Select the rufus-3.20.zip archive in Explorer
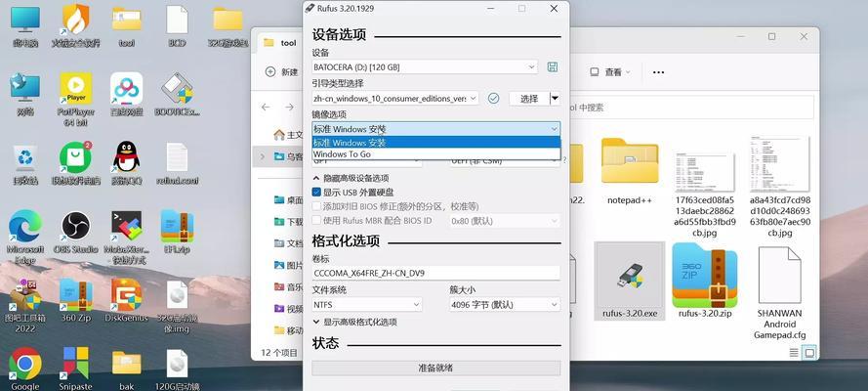 tap(705, 282)
